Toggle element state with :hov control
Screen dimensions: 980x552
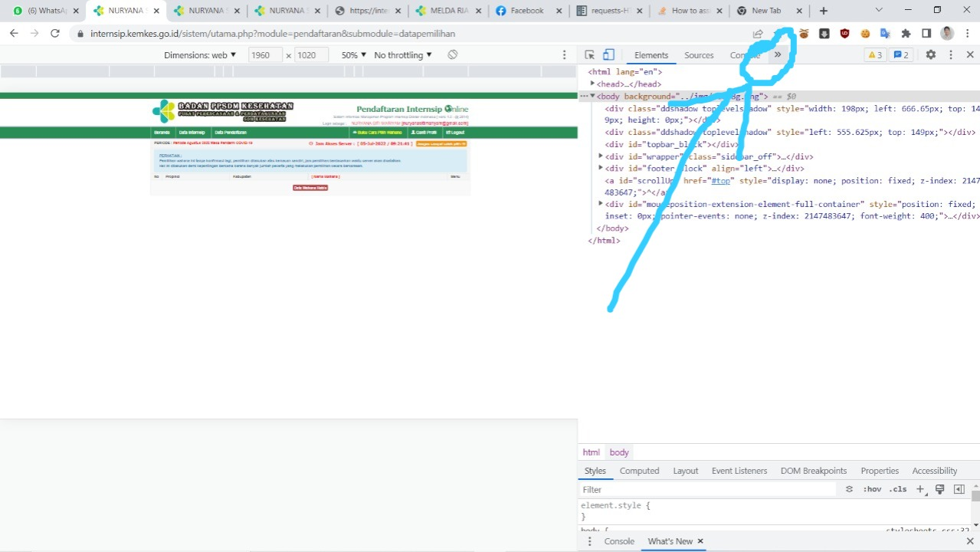coord(872,489)
